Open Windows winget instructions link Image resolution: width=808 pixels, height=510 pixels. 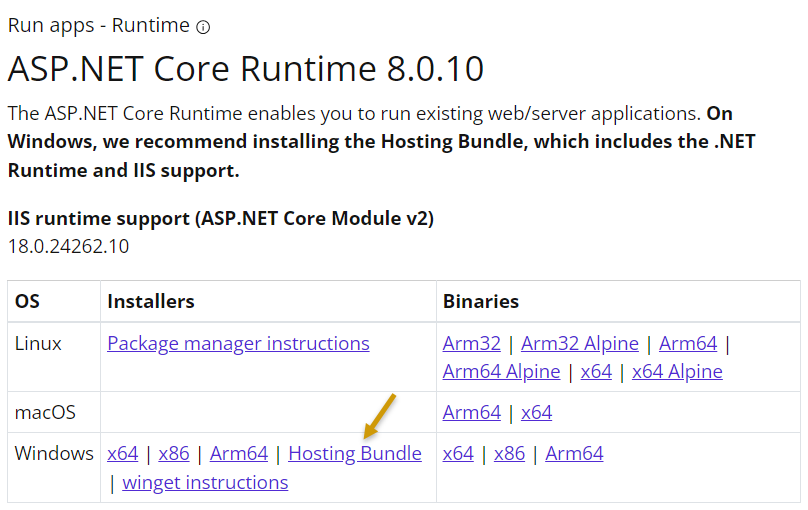(x=205, y=483)
